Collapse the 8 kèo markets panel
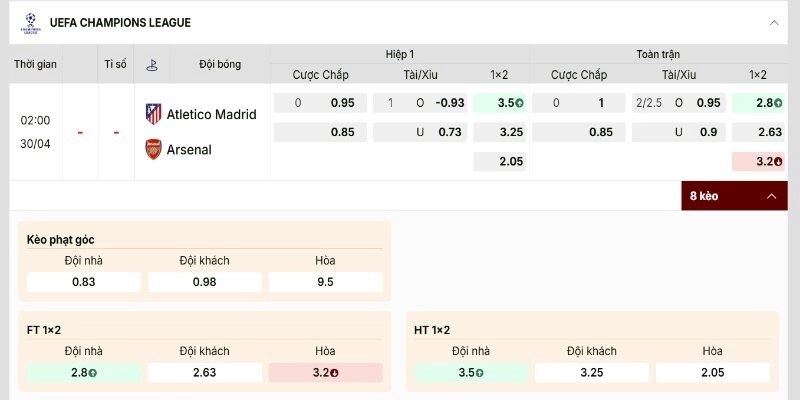This screenshot has height=400, width=800. pos(770,196)
